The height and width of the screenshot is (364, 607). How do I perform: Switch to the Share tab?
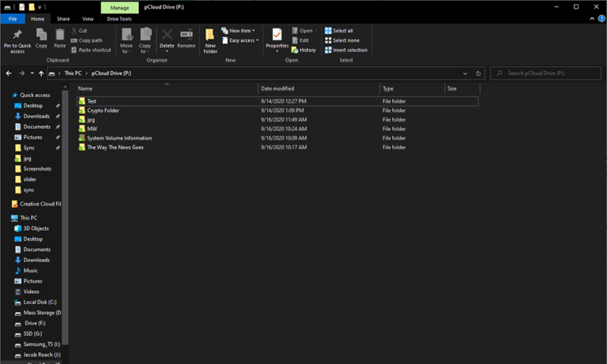(63, 19)
